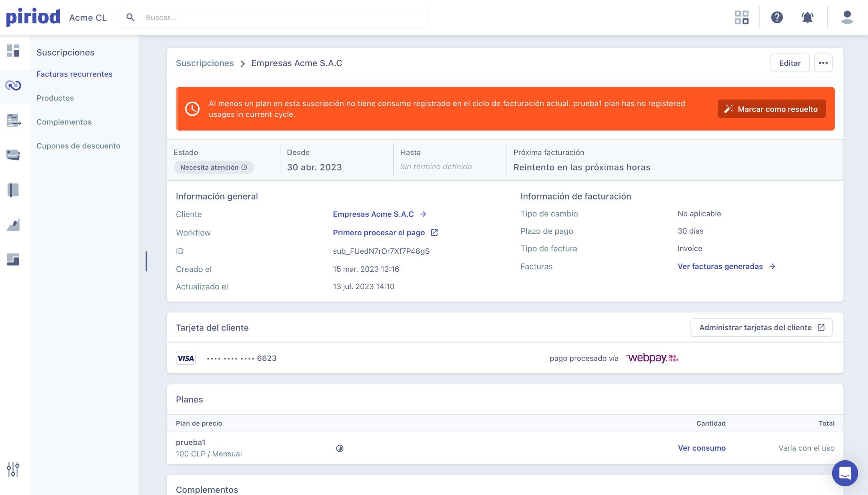The height and width of the screenshot is (495, 868).
Task: Click the Editar button
Action: pos(790,63)
